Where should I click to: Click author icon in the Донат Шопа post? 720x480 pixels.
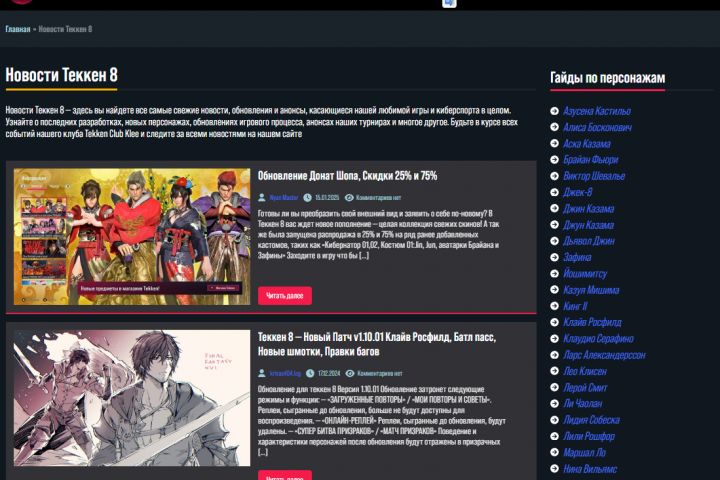pos(262,198)
